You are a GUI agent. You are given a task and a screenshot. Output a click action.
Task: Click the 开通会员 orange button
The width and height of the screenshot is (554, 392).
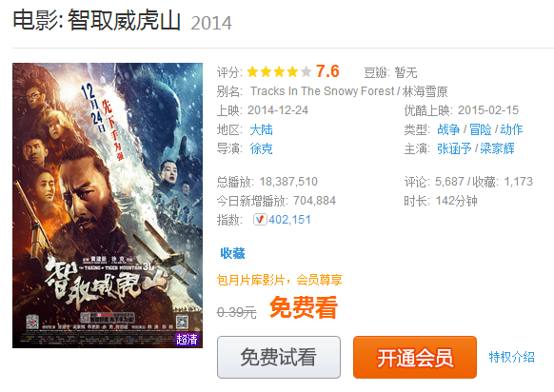point(415,357)
